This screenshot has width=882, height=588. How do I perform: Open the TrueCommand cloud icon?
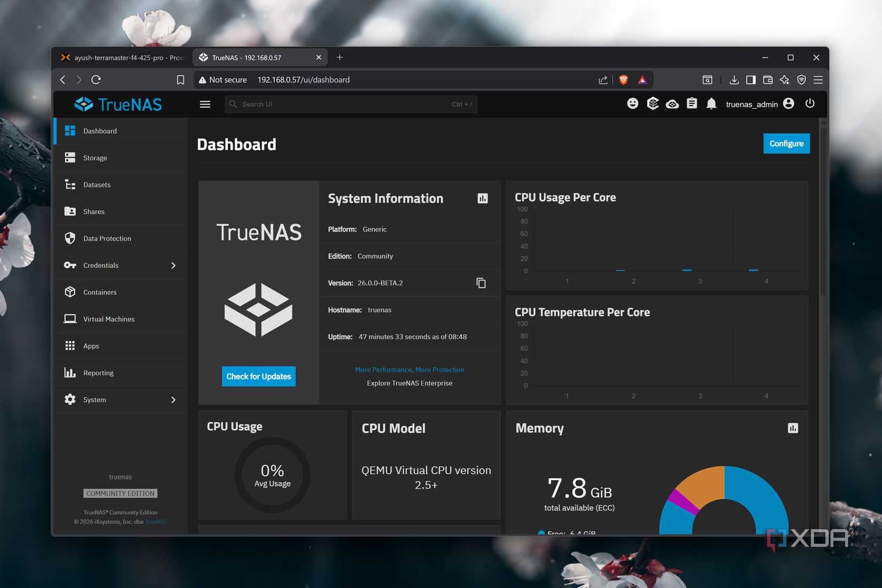click(x=672, y=104)
